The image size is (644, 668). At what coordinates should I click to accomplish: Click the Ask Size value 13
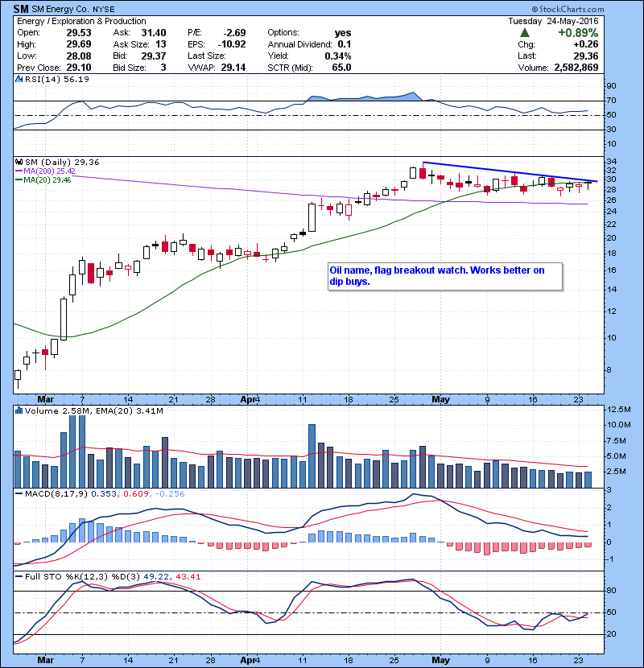161,44
